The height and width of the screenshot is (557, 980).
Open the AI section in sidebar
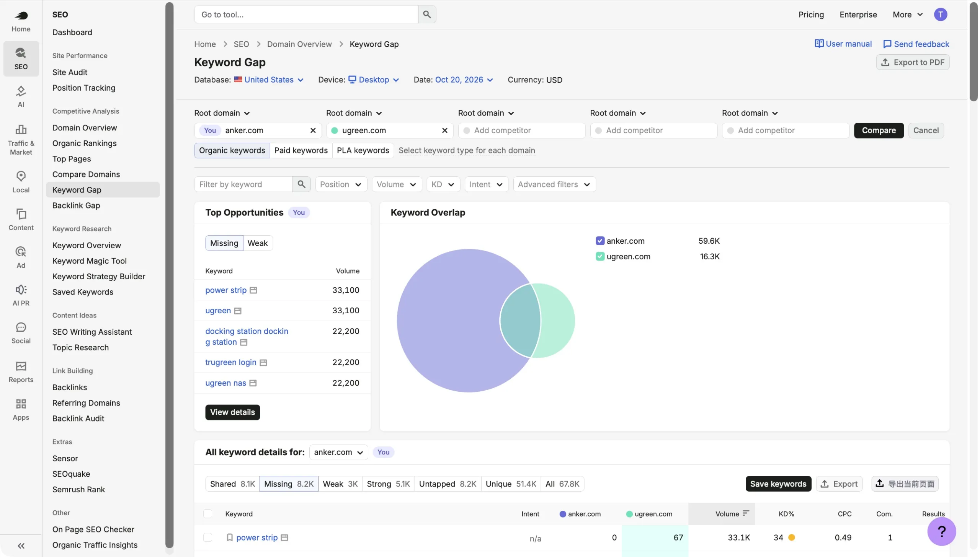pyautogui.click(x=21, y=96)
